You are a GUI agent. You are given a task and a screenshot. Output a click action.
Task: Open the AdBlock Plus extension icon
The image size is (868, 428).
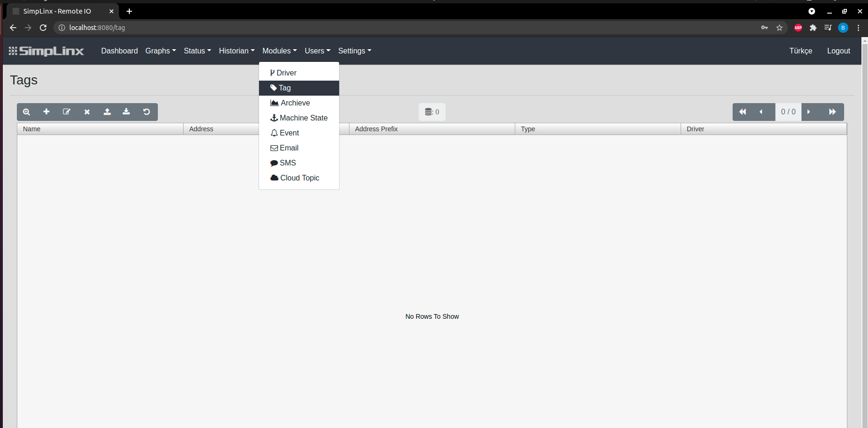tap(798, 28)
